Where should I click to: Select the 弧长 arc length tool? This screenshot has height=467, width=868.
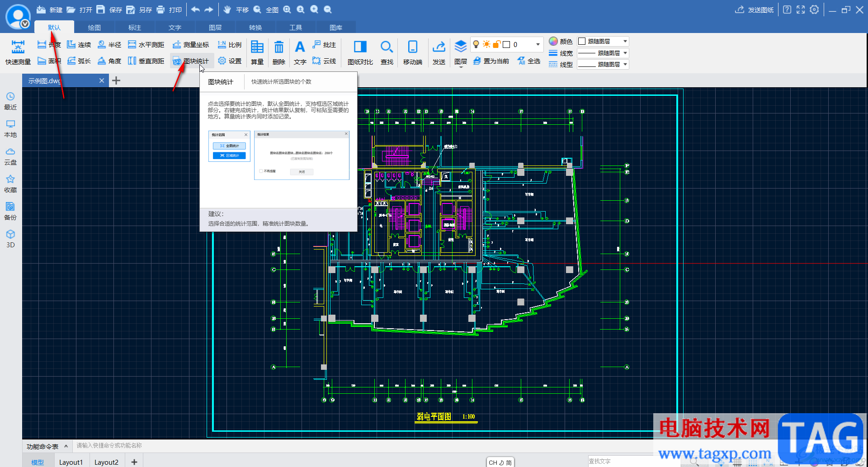79,61
